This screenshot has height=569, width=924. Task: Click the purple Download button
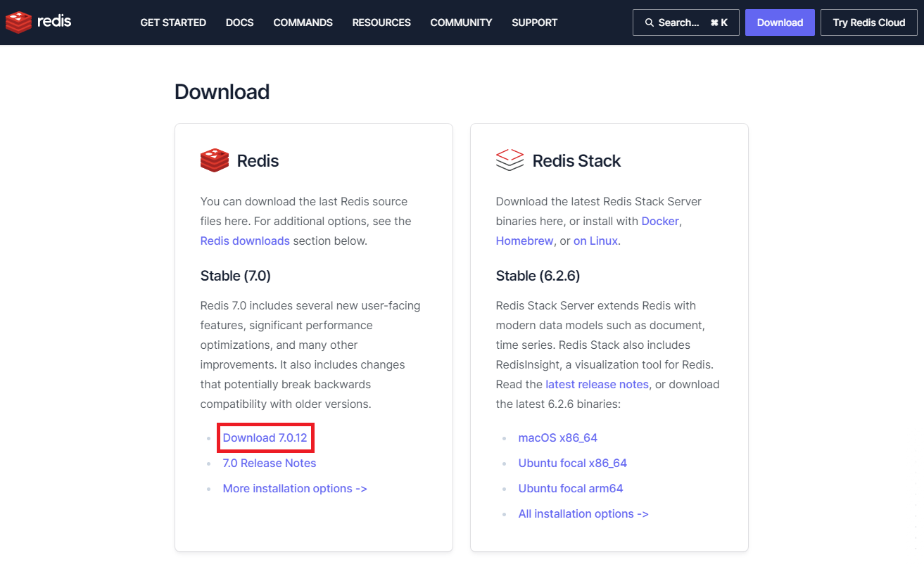tap(780, 23)
